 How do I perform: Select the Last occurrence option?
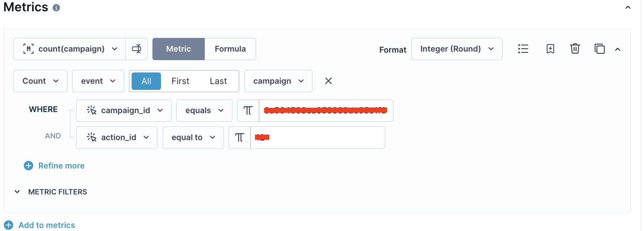(x=218, y=81)
